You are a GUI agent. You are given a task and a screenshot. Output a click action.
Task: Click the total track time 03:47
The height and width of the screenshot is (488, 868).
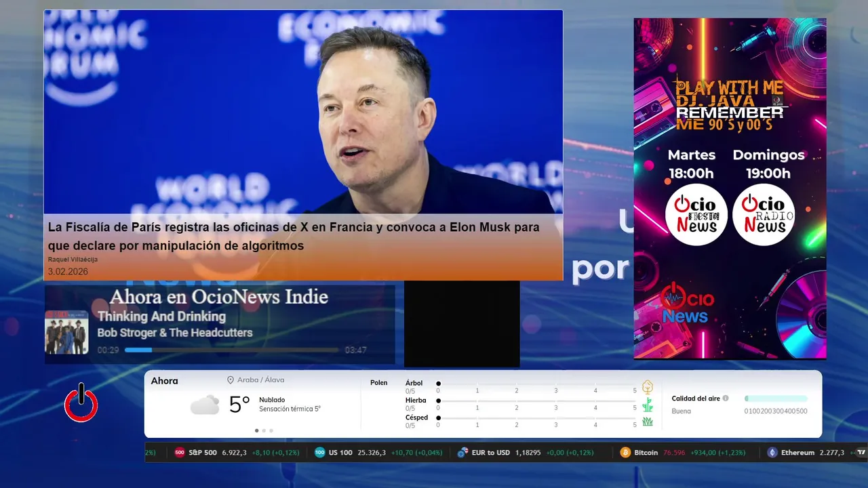(355, 350)
